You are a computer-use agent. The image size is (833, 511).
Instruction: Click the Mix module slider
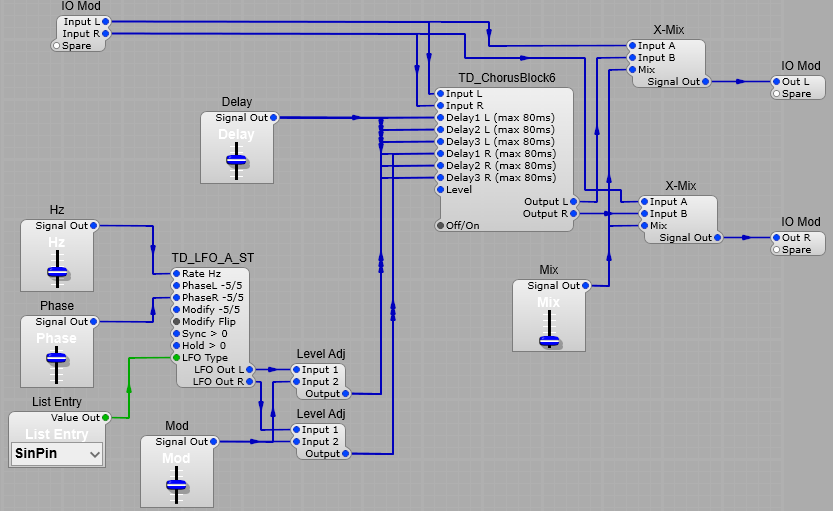(x=549, y=340)
